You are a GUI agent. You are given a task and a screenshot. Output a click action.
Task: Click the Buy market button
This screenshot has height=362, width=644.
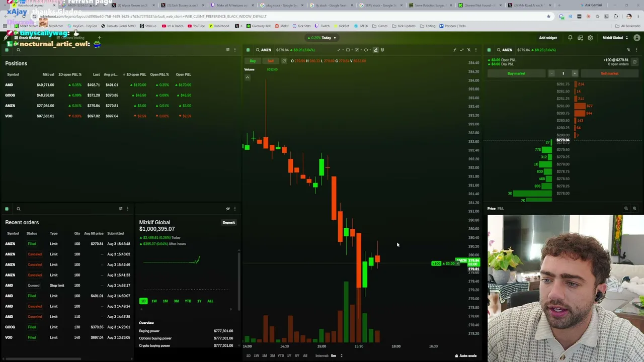click(516, 73)
